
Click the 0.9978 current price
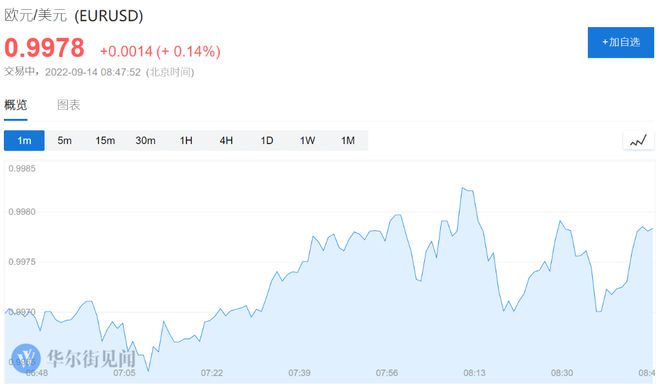tap(44, 48)
